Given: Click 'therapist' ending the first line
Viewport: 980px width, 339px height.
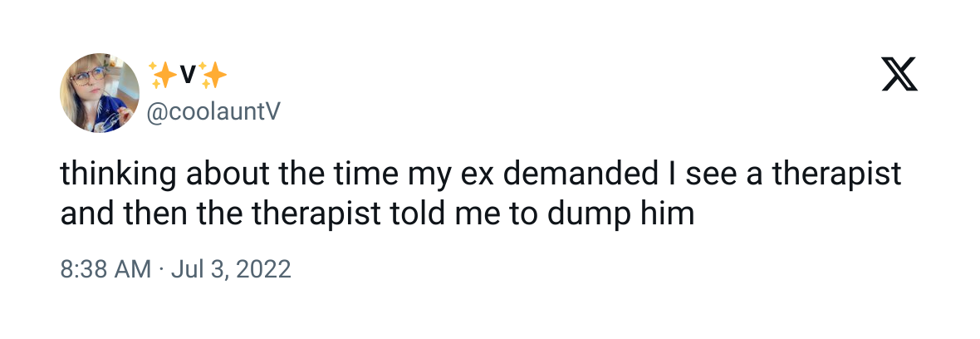Looking at the screenshot, I should 837,175.
